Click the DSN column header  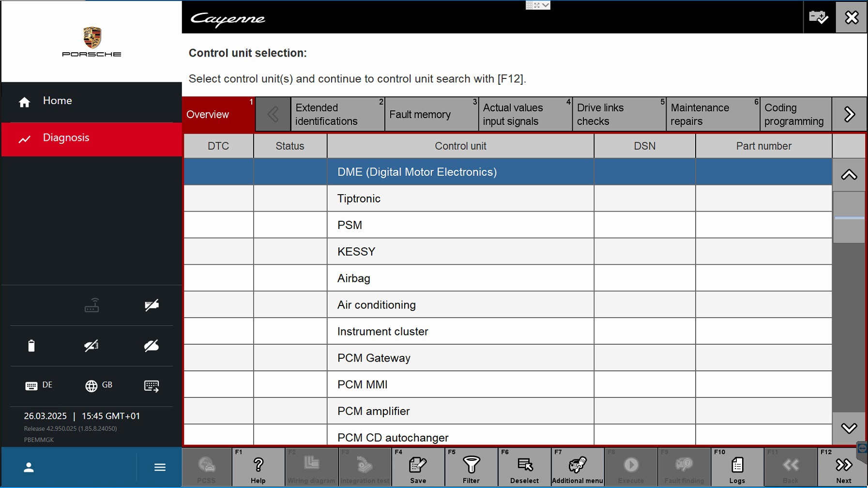[645, 146]
